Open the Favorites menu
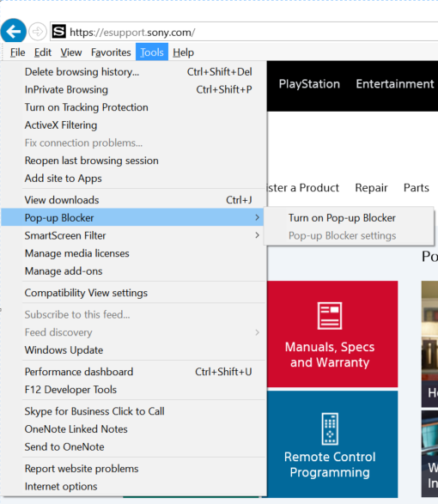Screen dimensions: 438x504 [111, 52]
